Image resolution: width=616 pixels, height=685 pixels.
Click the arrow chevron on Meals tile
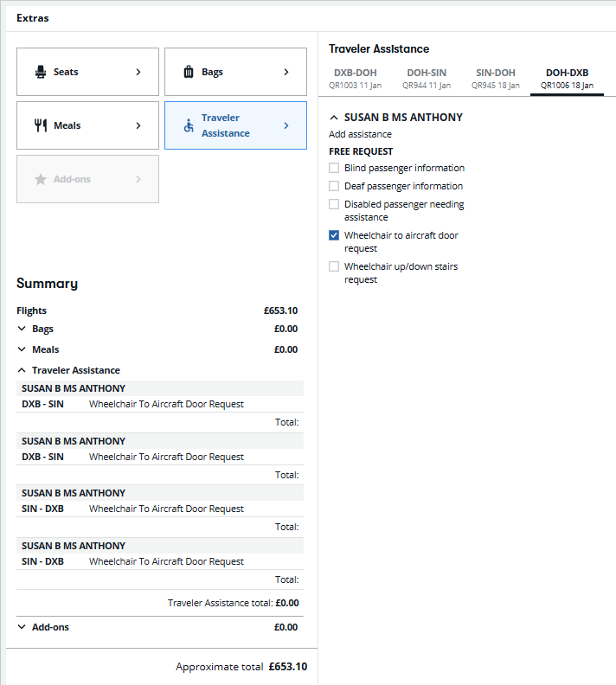pos(138,125)
